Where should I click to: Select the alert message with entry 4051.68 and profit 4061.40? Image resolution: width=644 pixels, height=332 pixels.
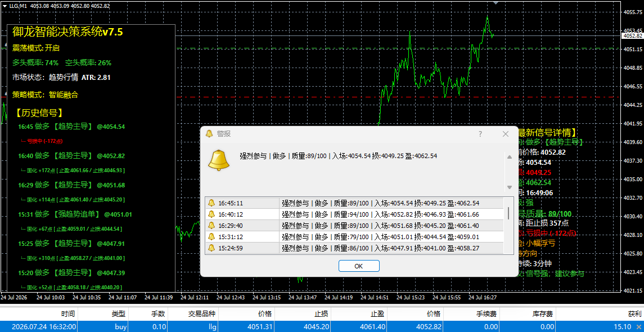380,226
